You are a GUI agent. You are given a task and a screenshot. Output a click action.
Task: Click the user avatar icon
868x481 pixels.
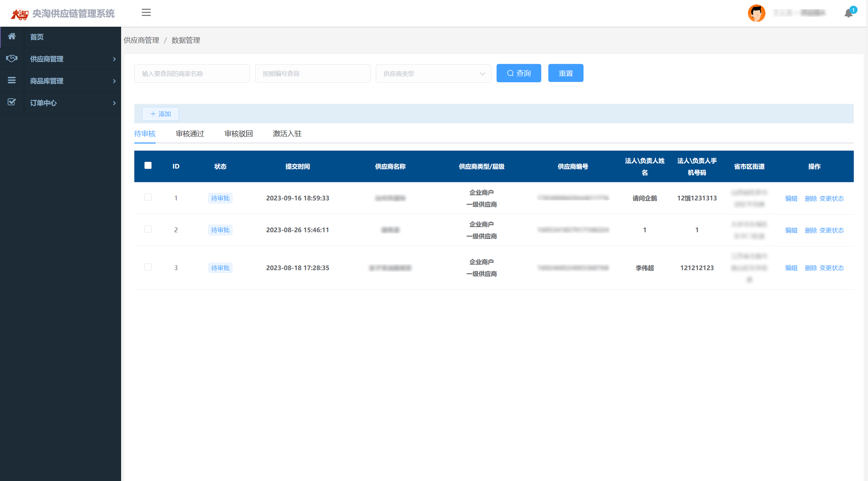pos(756,13)
